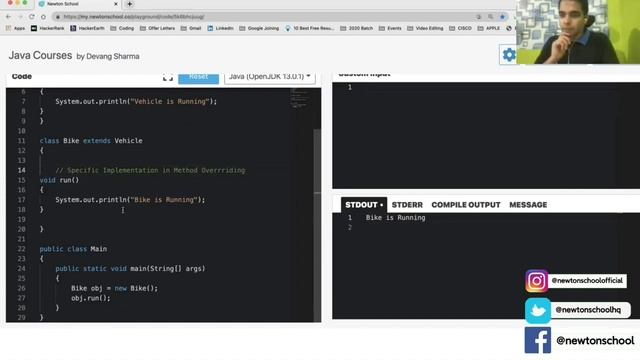This screenshot has width=640, height=360.
Task: Switch to the MESSAGE tab
Action: point(528,205)
